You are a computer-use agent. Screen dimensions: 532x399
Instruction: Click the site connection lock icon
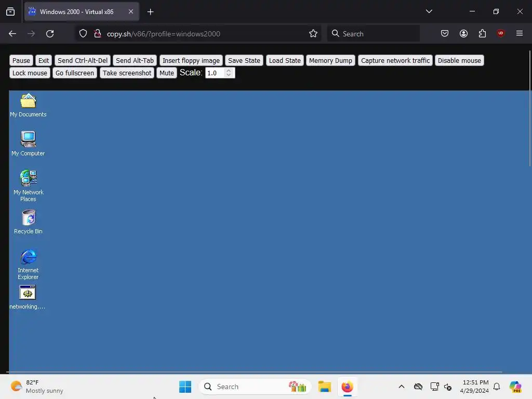98,34
